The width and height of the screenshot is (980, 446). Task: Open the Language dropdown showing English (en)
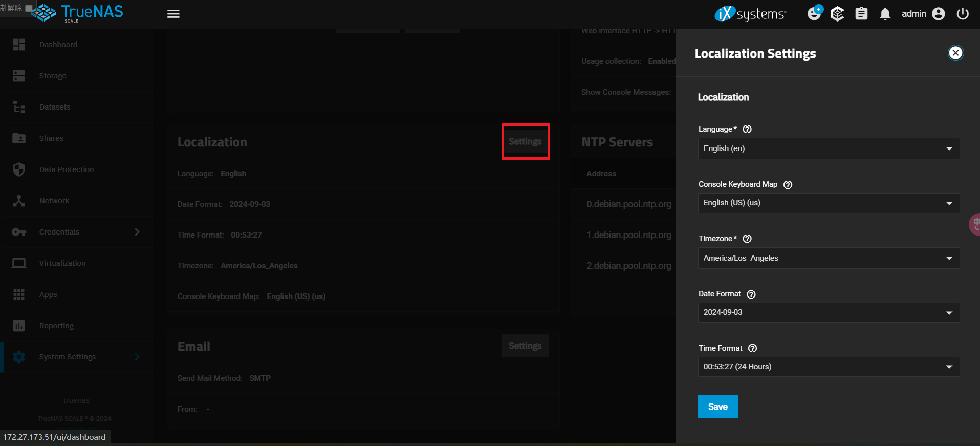828,148
